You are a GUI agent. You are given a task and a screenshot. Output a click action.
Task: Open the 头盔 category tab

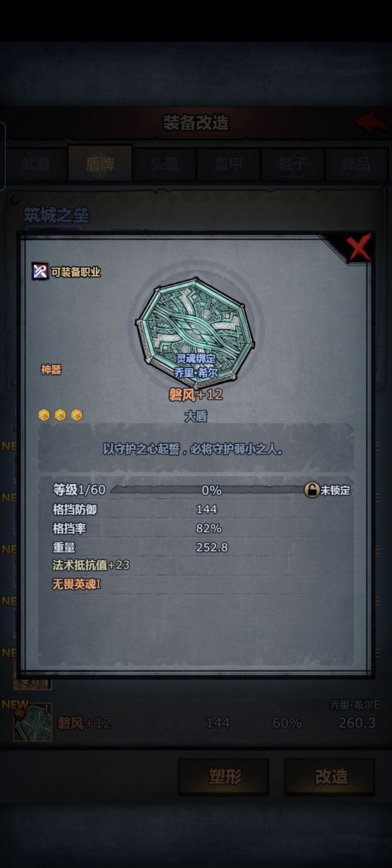[164, 164]
